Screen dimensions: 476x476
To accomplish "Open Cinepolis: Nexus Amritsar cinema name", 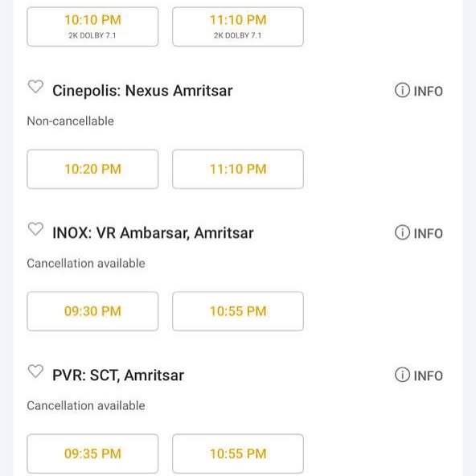I will point(142,91).
